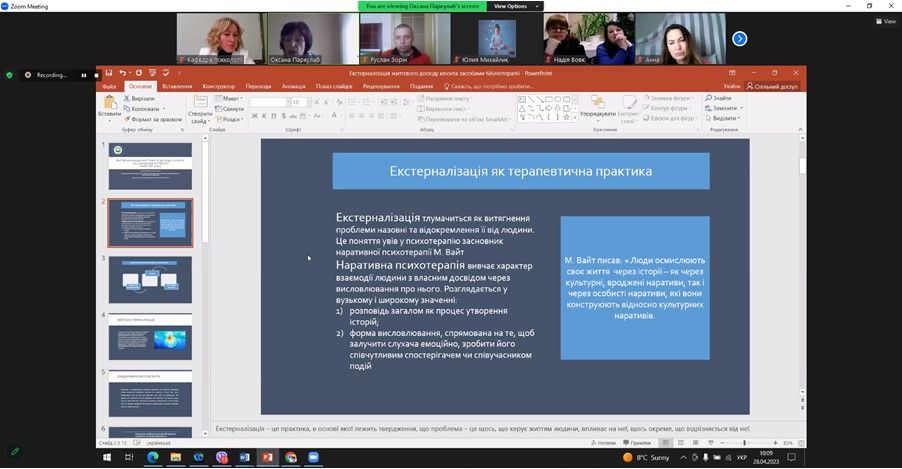
Task: Open the Zoom View Options dropdown
Action: tap(511, 6)
